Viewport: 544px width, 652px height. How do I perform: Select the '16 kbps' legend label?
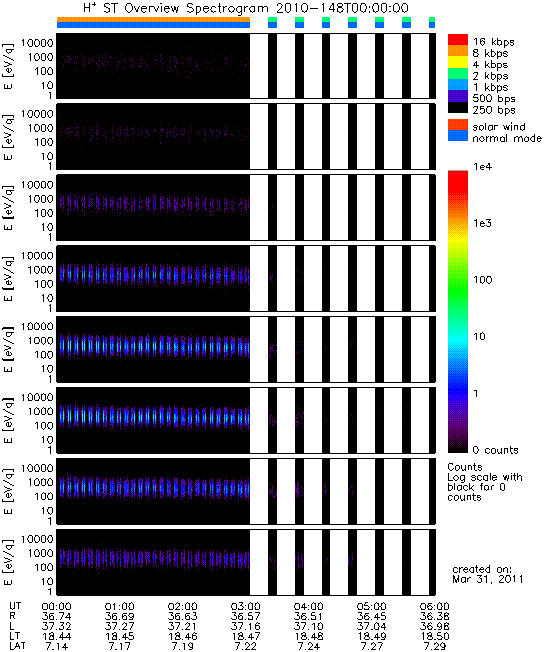(494, 42)
